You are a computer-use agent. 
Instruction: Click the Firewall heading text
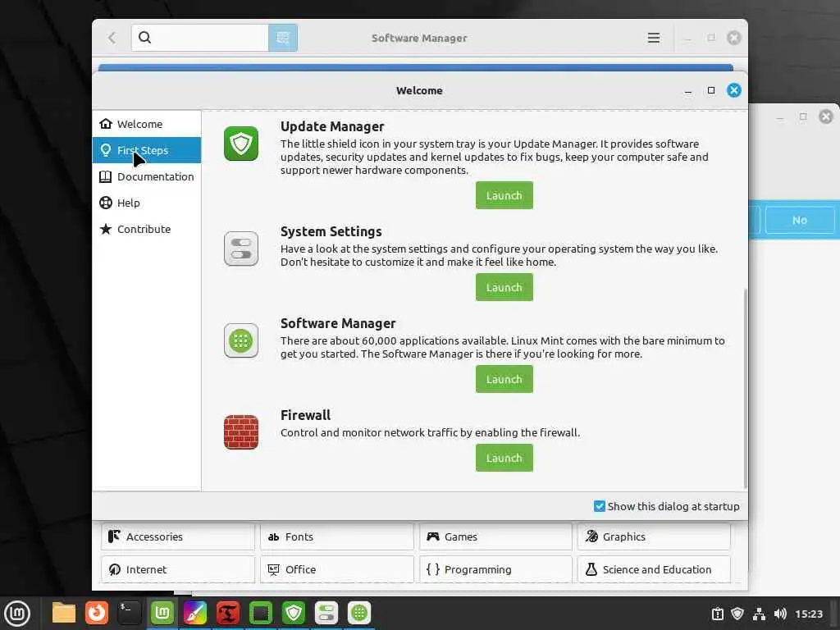coord(305,415)
